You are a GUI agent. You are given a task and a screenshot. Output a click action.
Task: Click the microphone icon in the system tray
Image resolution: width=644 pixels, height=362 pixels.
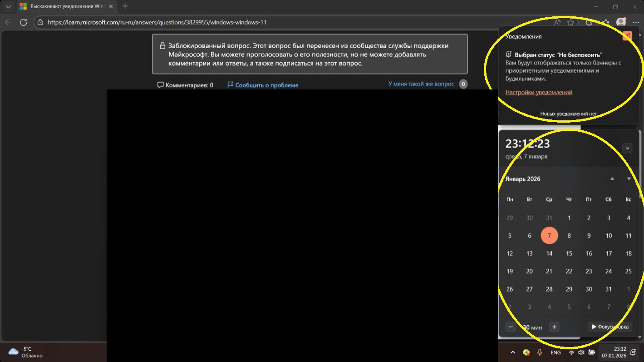click(x=540, y=352)
